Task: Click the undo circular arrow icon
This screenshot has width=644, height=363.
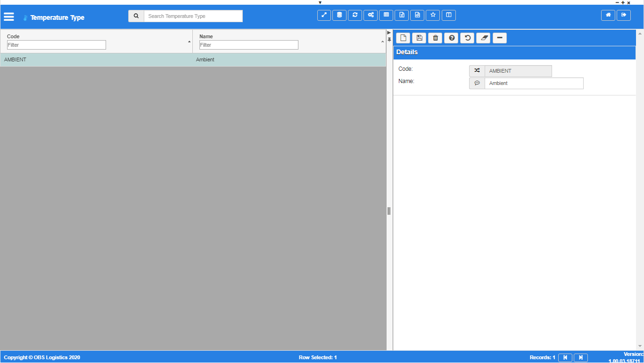Action: [x=467, y=38]
